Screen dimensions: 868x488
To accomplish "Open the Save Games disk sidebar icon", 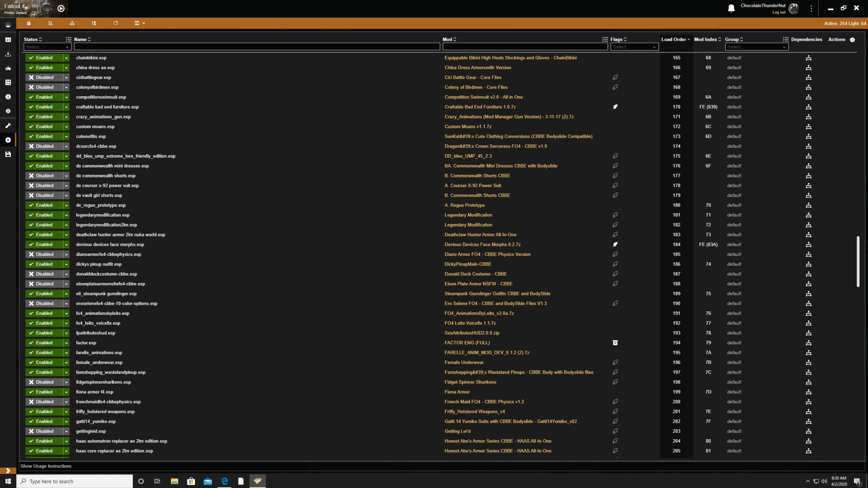I will click(8, 155).
